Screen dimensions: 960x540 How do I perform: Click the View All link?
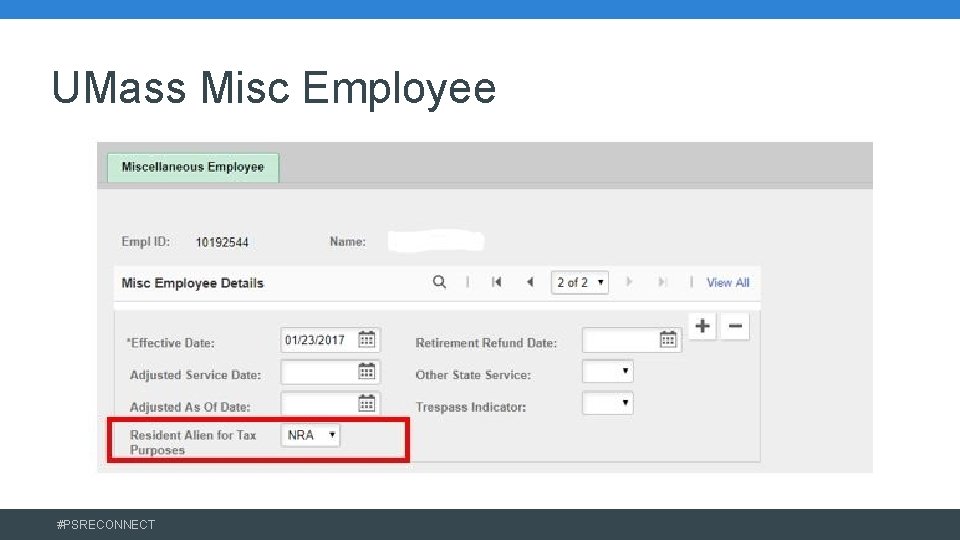728,283
